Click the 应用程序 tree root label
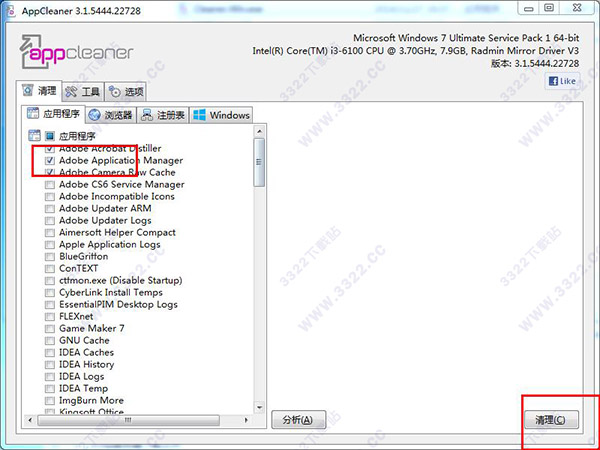The image size is (600, 450). tap(77, 136)
